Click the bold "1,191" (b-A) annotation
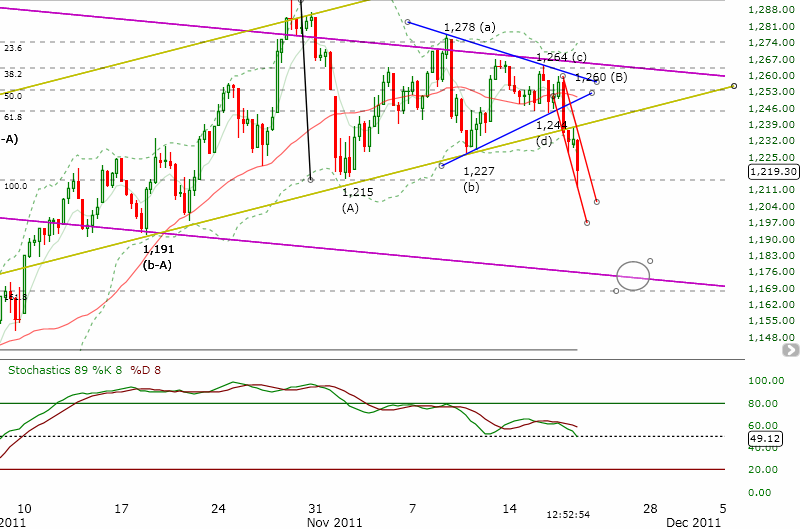 coord(158,249)
